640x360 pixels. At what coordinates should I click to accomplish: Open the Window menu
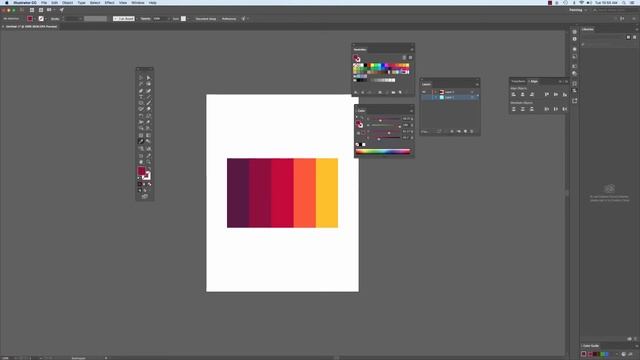tap(138, 2)
